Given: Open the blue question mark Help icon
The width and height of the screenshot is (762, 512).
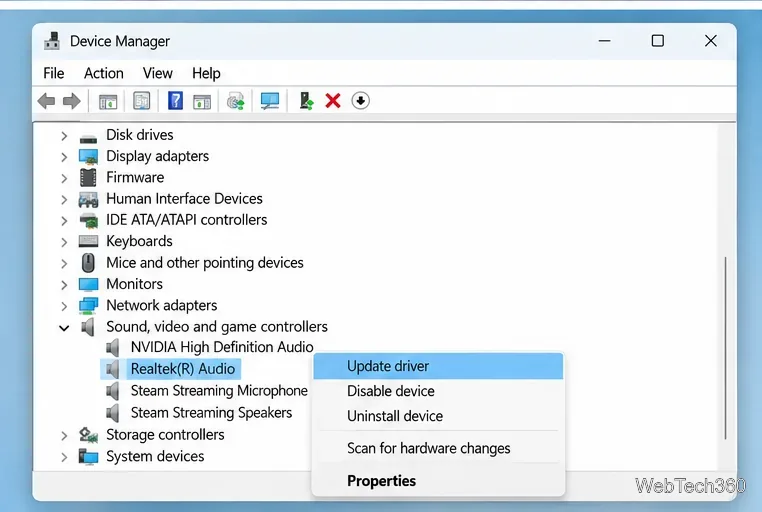Looking at the screenshot, I should pos(175,101).
